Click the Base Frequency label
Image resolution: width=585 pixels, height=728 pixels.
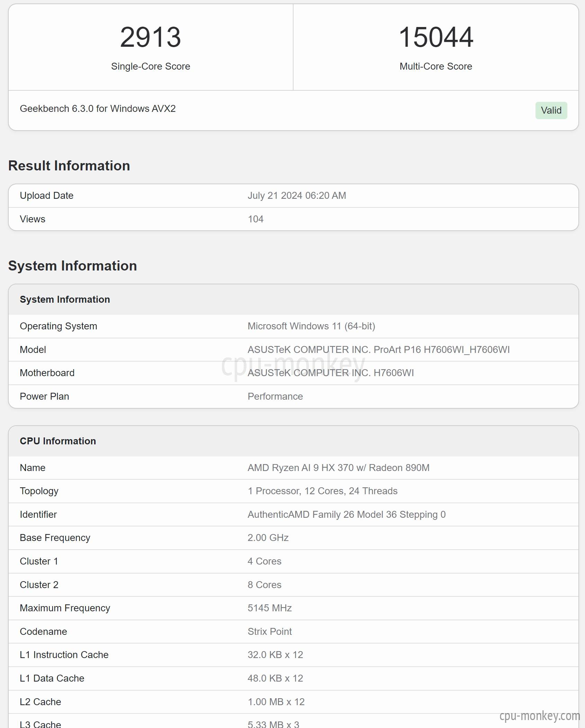tap(55, 538)
